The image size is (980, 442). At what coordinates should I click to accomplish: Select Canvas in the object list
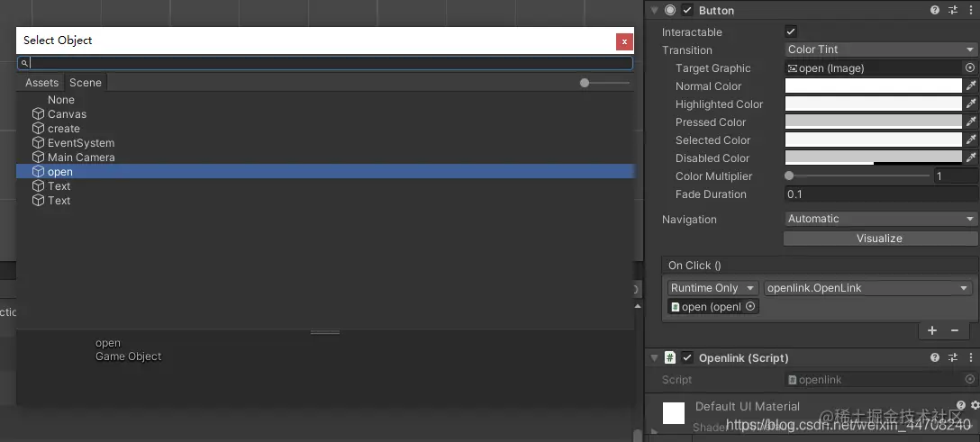coord(325,114)
